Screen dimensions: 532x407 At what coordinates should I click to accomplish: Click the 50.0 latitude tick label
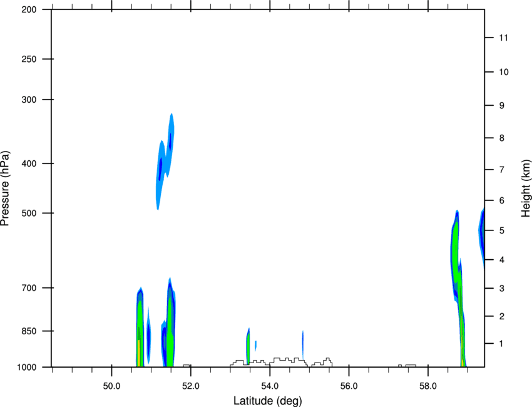[x=111, y=386]
